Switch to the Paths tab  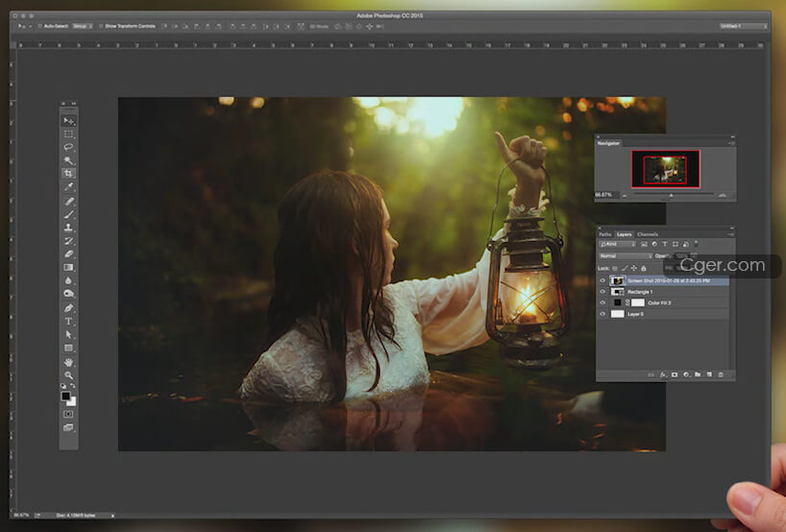tap(605, 234)
